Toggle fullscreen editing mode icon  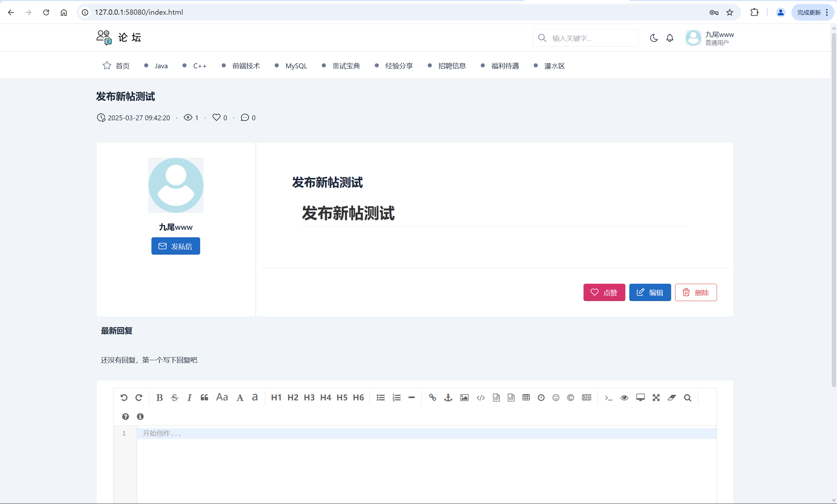coord(656,397)
